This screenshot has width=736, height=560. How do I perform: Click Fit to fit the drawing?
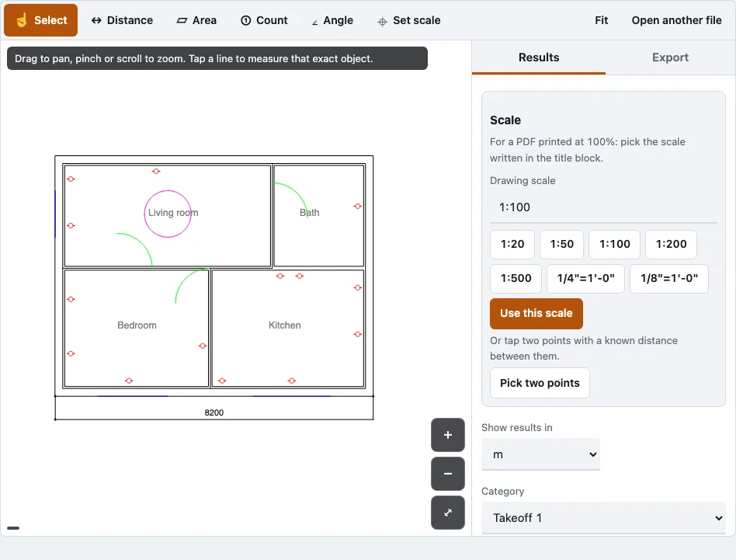[601, 20]
